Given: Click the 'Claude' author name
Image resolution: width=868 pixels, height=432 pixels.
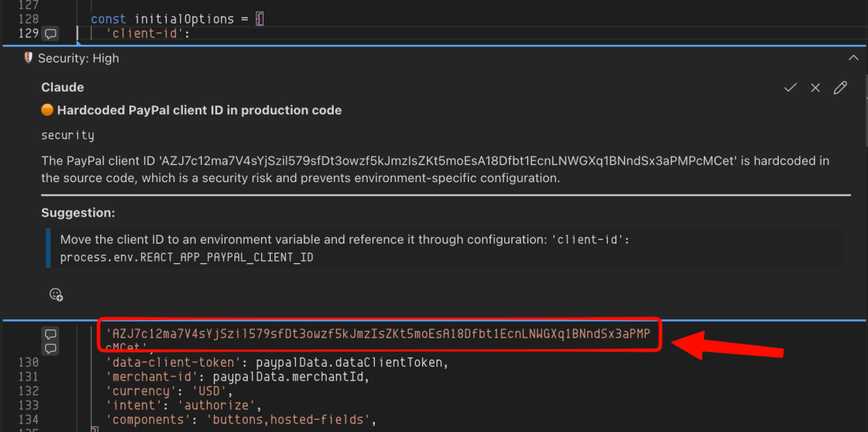Looking at the screenshot, I should 62,88.
